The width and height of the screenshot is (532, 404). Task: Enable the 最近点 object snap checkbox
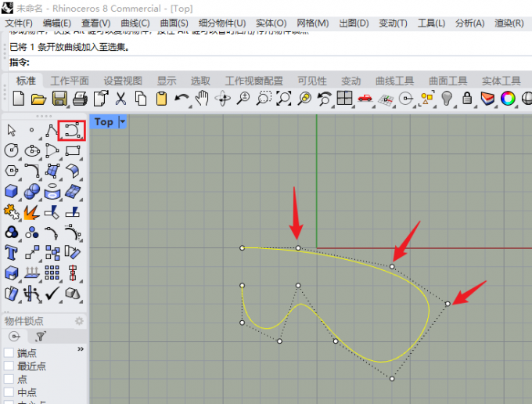tap(9, 366)
